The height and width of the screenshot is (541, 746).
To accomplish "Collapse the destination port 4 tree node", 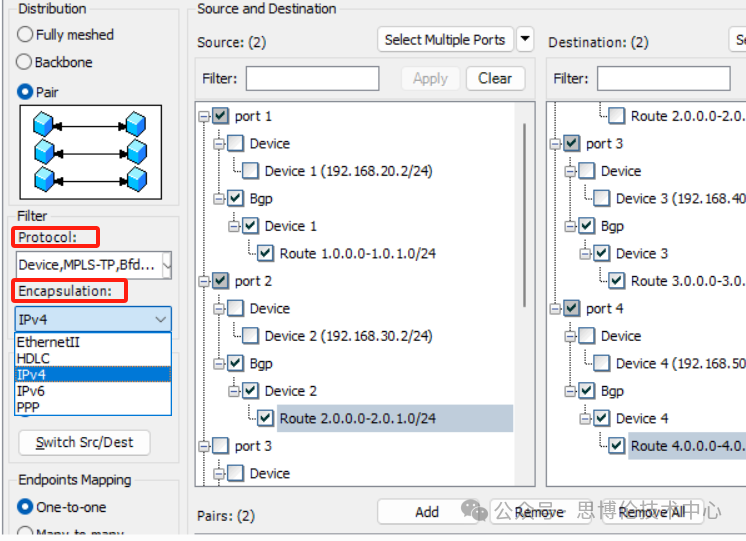I will [x=556, y=309].
